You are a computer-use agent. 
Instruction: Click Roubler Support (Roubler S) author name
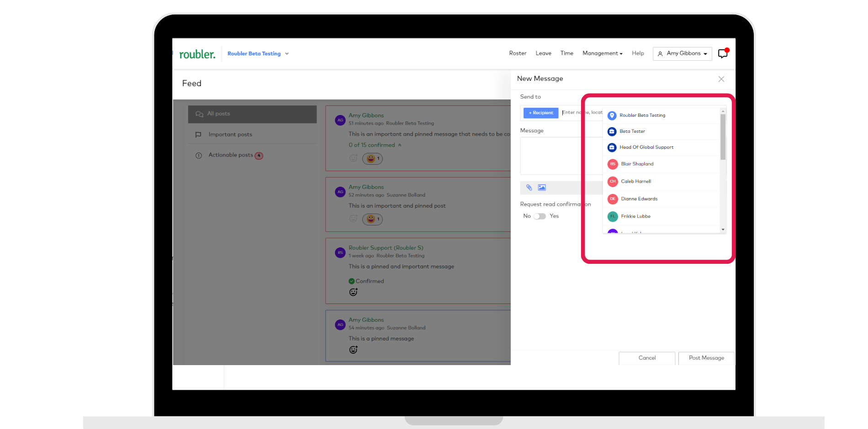click(386, 248)
